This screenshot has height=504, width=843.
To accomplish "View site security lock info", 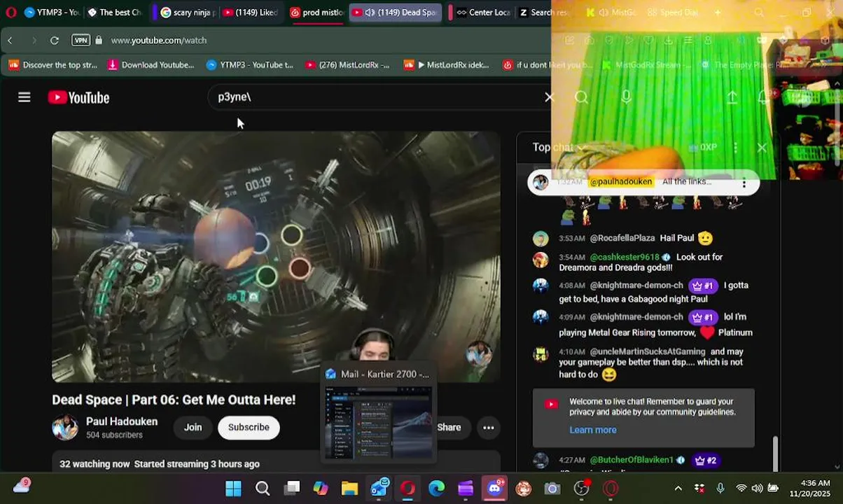I will coord(99,41).
